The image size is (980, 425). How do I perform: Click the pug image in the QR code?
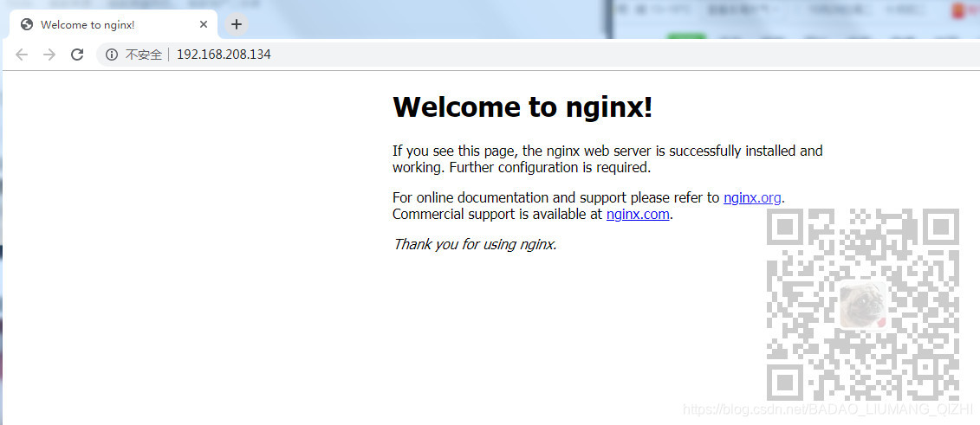(x=862, y=305)
